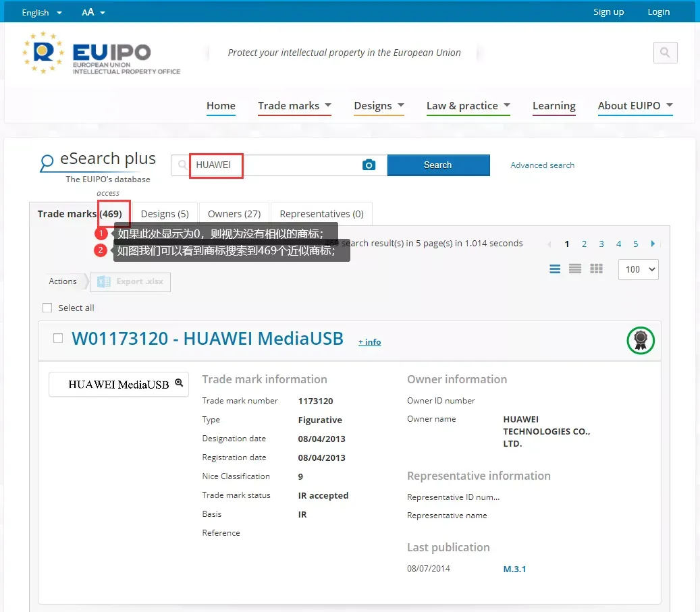The height and width of the screenshot is (612, 700).
Task: Click the Representative ID num... label
Action: coord(453,497)
